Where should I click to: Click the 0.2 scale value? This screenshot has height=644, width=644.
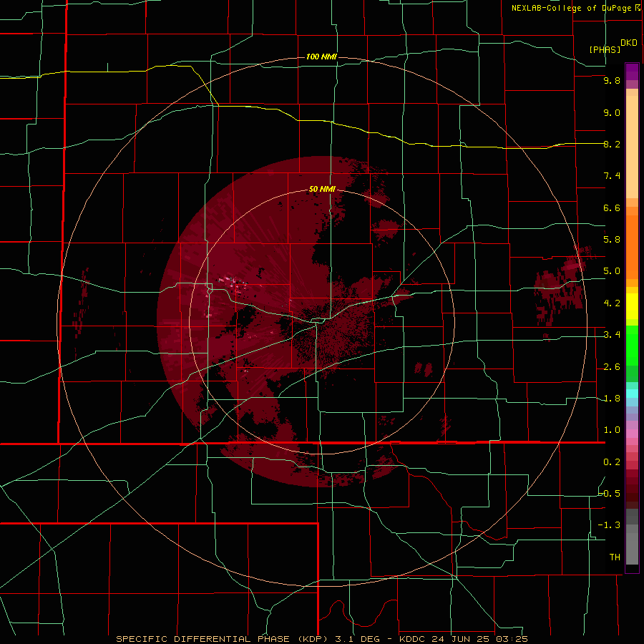tap(612, 462)
